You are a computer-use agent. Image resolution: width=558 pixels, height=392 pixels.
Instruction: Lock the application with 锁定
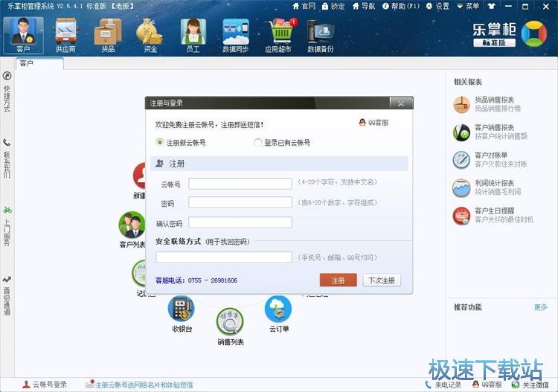[333, 6]
